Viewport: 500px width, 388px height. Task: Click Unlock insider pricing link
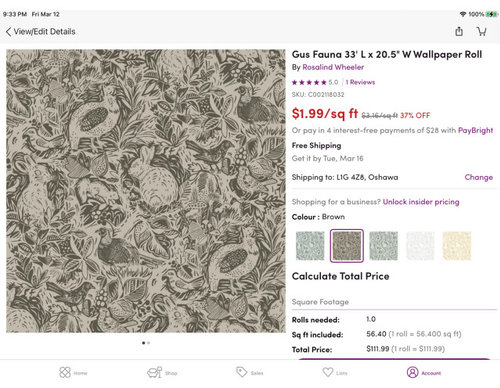(x=421, y=202)
